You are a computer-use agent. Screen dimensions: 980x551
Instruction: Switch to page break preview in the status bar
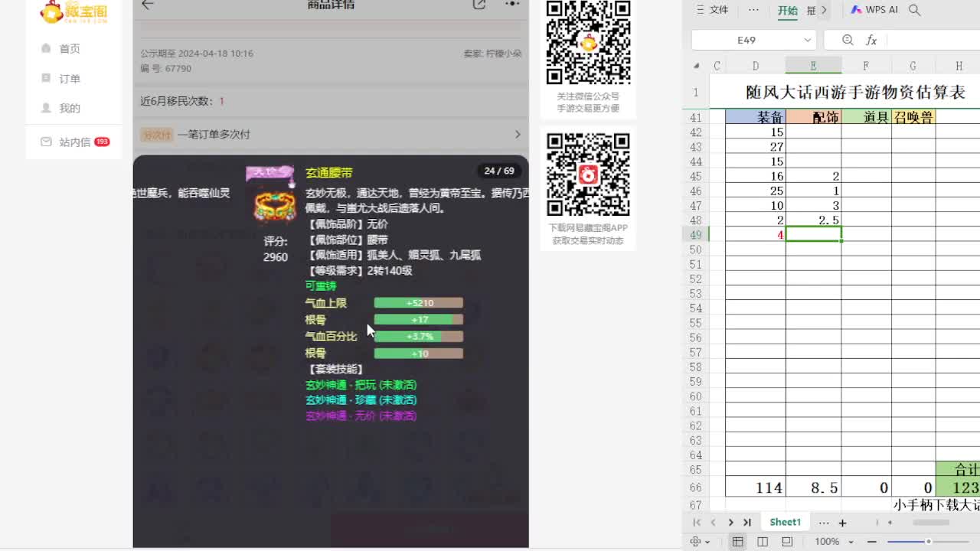787,541
